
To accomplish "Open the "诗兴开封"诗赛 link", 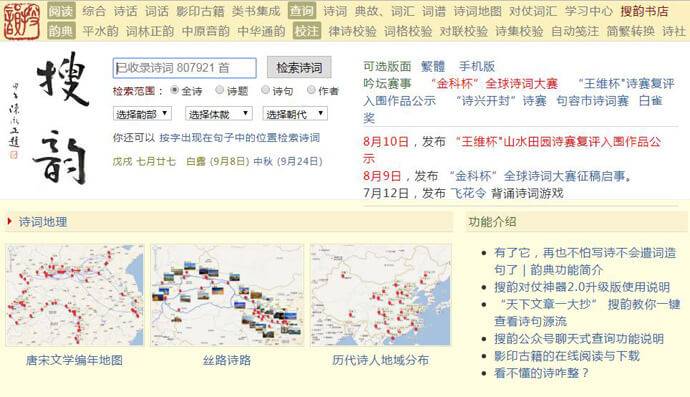I will coord(501,101).
